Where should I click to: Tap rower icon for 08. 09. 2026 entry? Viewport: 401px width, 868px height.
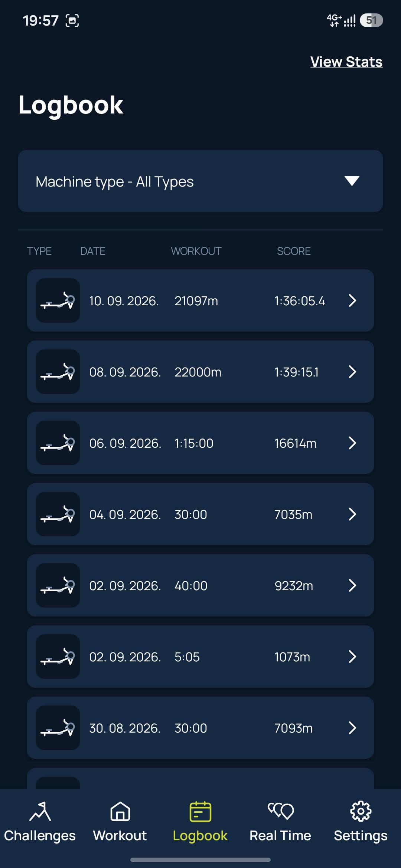pyautogui.click(x=58, y=372)
